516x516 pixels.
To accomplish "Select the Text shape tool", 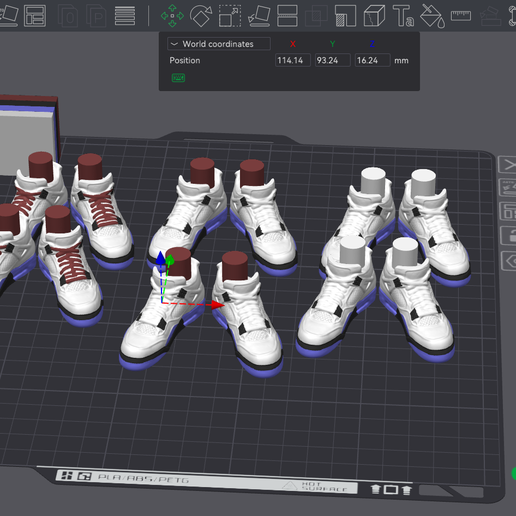I will coord(403,15).
